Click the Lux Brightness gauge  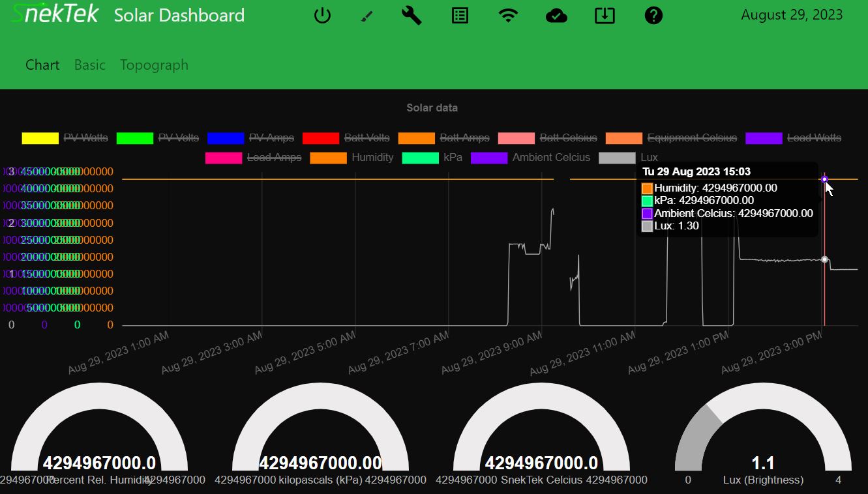point(762,437)
